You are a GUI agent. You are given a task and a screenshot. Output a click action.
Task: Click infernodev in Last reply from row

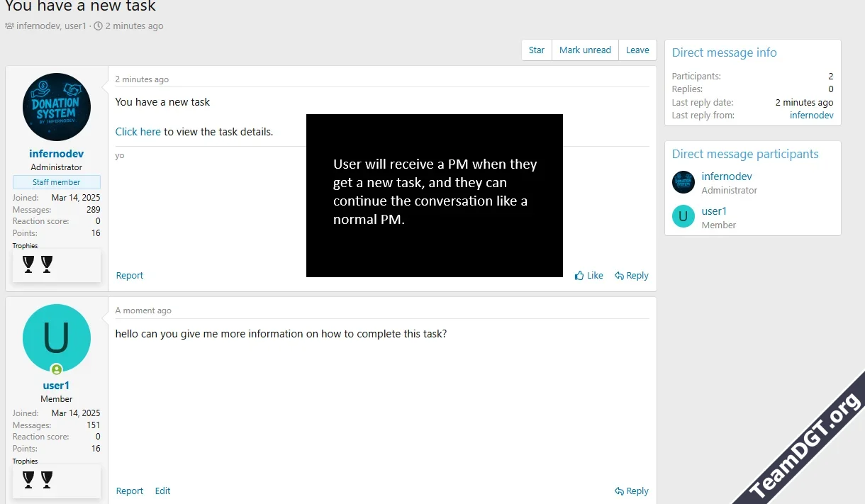[811, 116]
